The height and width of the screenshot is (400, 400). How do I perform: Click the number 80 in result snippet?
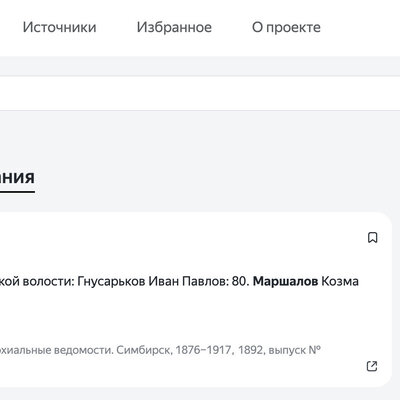239,282
